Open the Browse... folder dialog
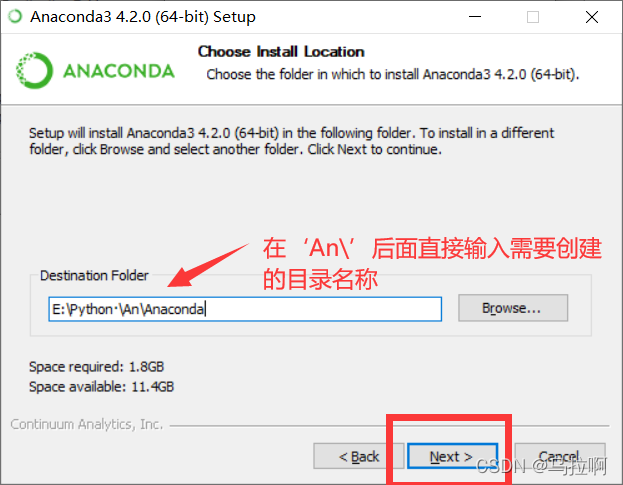This screenshot has height=485, width=623. click(x=513, y=308)
